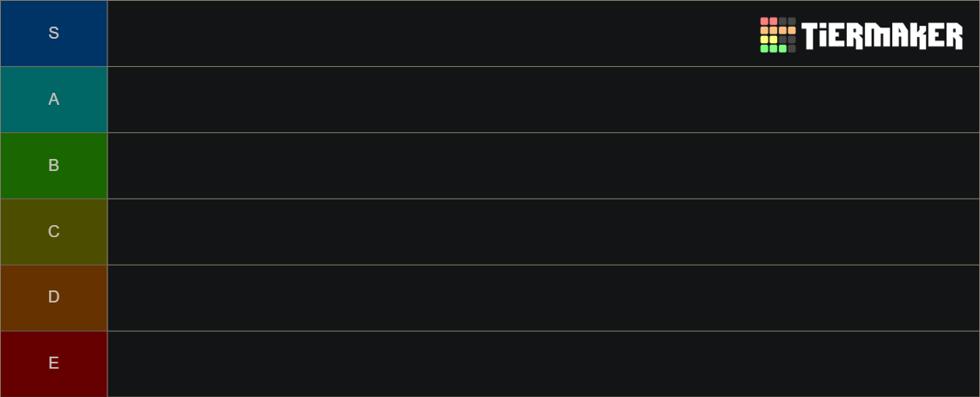Click the red squares in the TierMaker logo grid
Screen dimensions: 980x397
pyautogui.click(x=769, y=21)
